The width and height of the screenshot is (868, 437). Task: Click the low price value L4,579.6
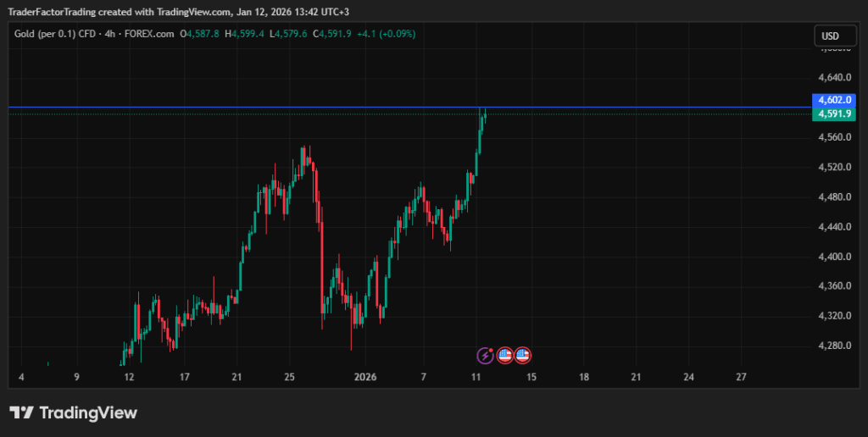[x=289, y=34]
